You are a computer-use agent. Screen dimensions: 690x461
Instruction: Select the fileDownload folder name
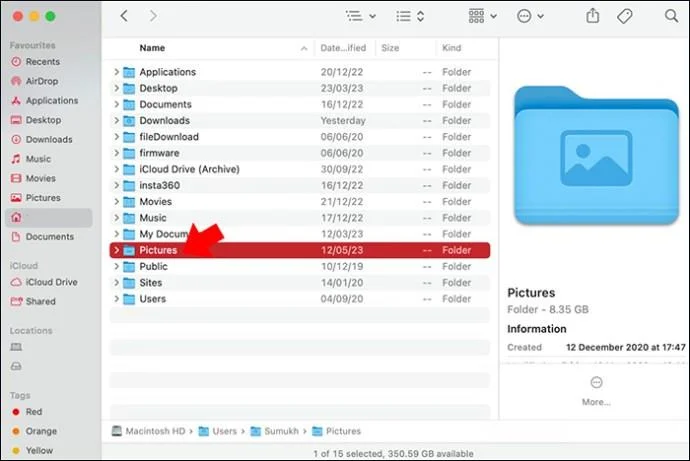169,137
